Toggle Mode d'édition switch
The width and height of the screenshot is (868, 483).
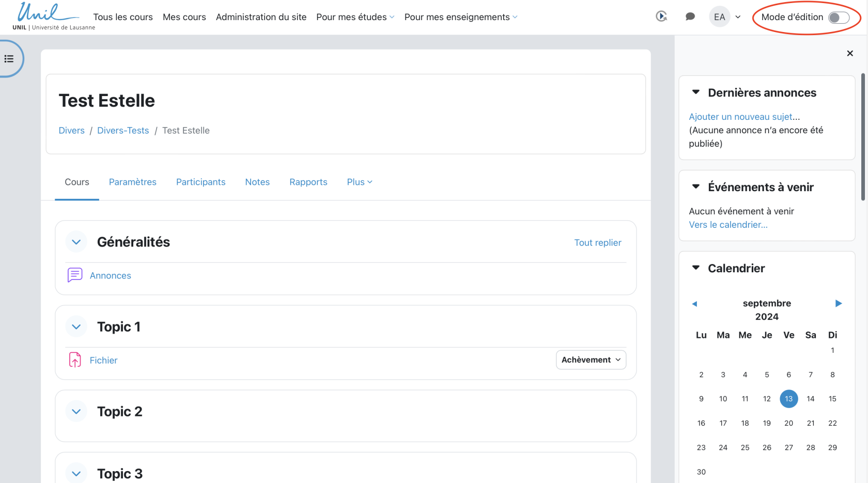pos(838,18)
